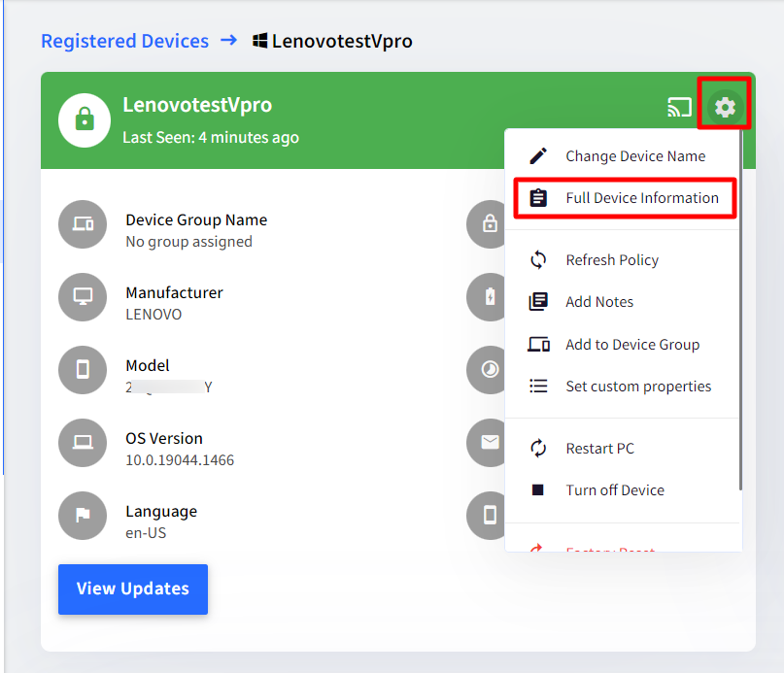The width and height of the screenshot is (784, 673).
Task: Click the cast screen icon
Action: click(679, 107)
